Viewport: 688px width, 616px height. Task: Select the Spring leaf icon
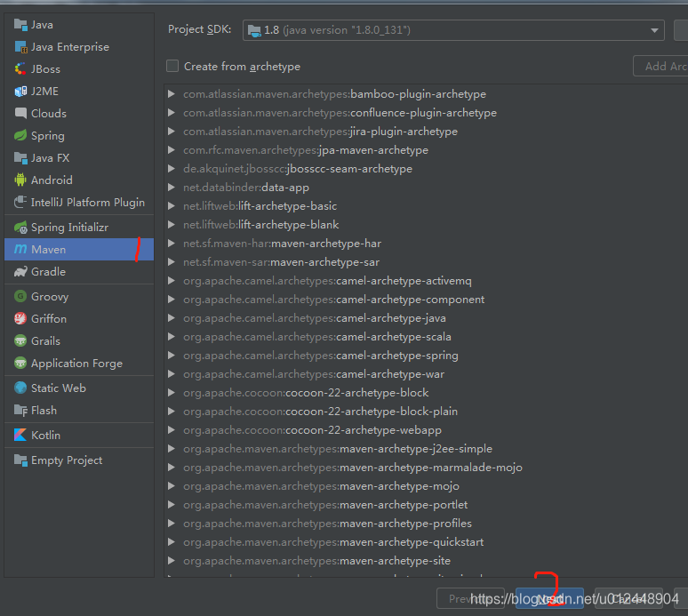[20, 136]
